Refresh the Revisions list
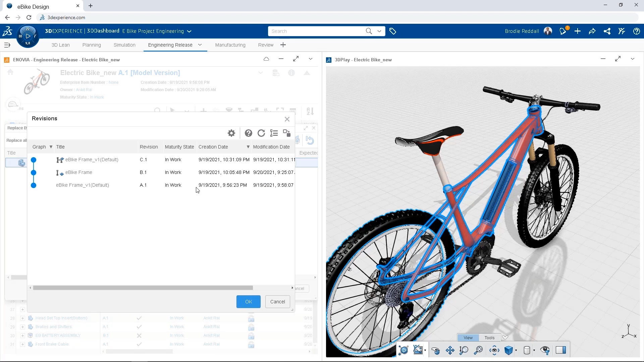 (261, 133)
